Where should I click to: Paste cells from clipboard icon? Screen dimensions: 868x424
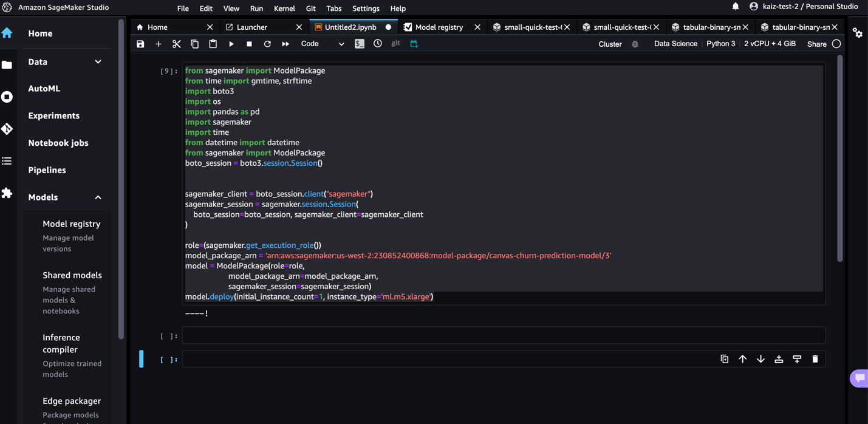(213, 44)
